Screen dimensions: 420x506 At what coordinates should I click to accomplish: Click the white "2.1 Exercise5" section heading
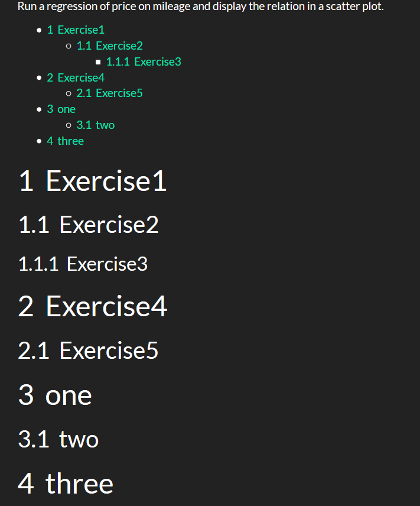coord(89,351)
